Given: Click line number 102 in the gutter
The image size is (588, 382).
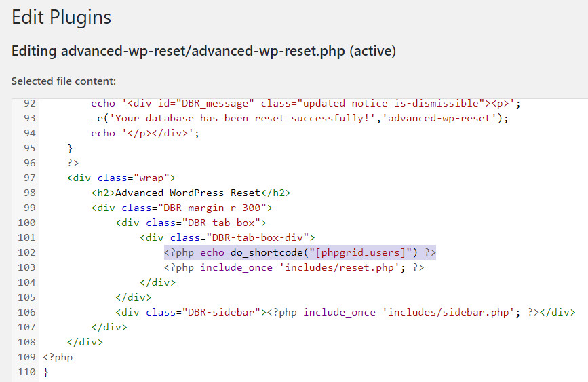Looking at the screenshot, I should point(25,253).
